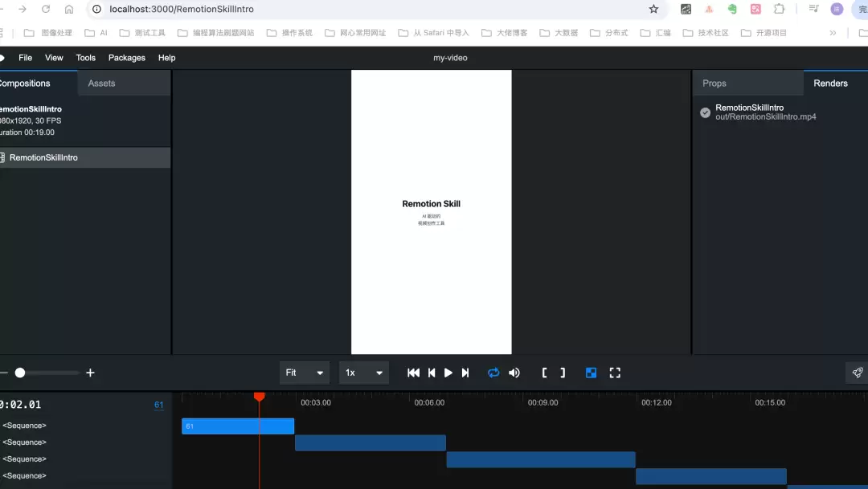Open the 1x playback speed dropdown
Viewport: 868px width, 489px height.
pyautogui.click(x=364, y=373)
